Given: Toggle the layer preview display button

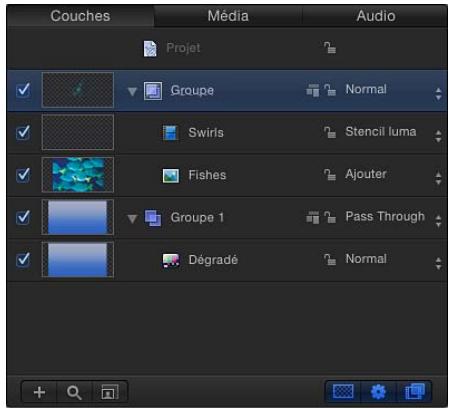Looking at the screenshot, I should [x=110, y=392].
